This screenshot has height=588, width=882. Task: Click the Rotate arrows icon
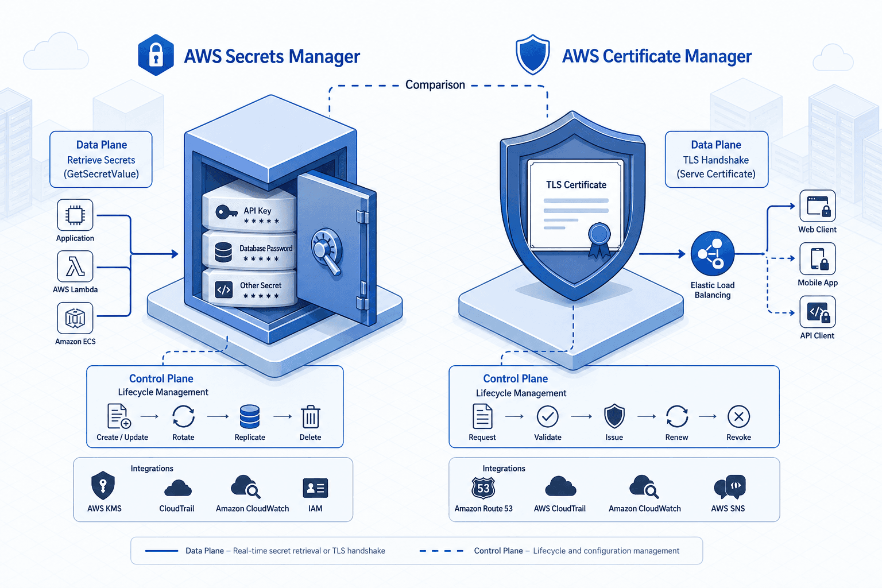click(184, 416)
